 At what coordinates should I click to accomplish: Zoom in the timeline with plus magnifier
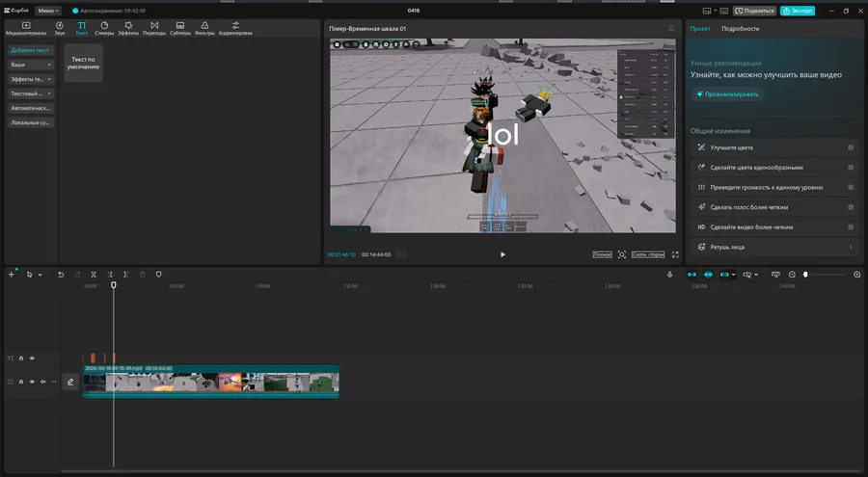[x=857, y=275]
